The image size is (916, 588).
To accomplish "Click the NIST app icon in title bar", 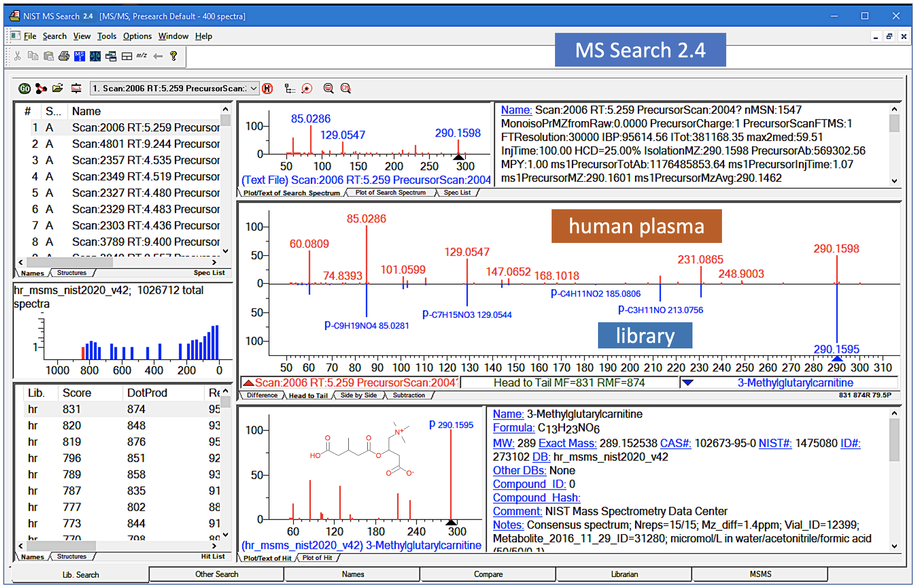I will [x=15, y=16].
